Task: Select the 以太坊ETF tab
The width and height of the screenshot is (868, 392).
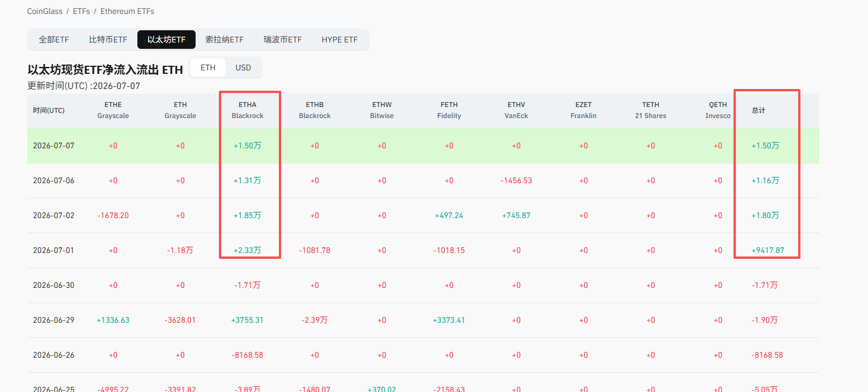Action: (x=166, y=40)
